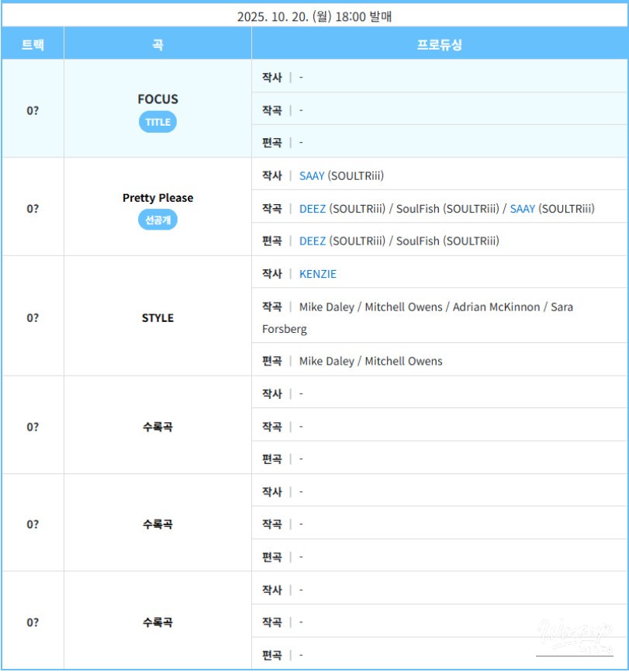Click the FOCUS song title

coord(157,99)
